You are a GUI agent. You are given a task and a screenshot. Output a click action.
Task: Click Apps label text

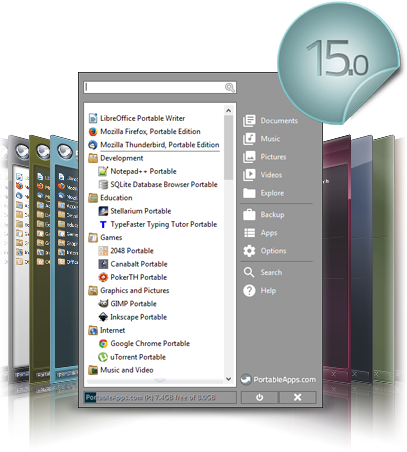tap(269, 233)
